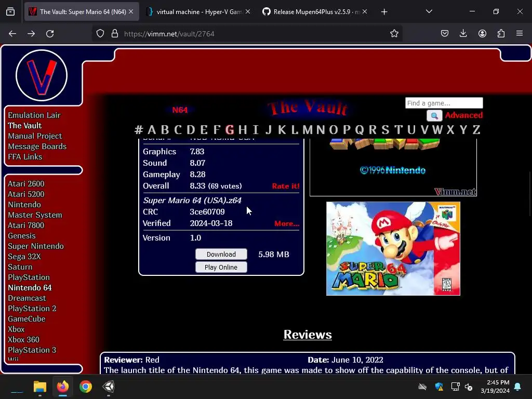Open the Firefox downloads panel
532x399 pixels.
coord(463,34)
